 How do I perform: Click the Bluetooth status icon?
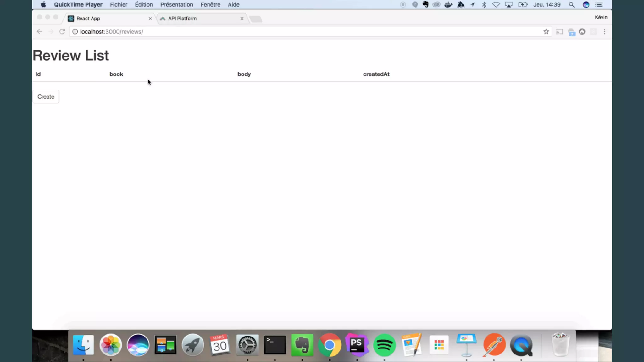coord(484,4)
